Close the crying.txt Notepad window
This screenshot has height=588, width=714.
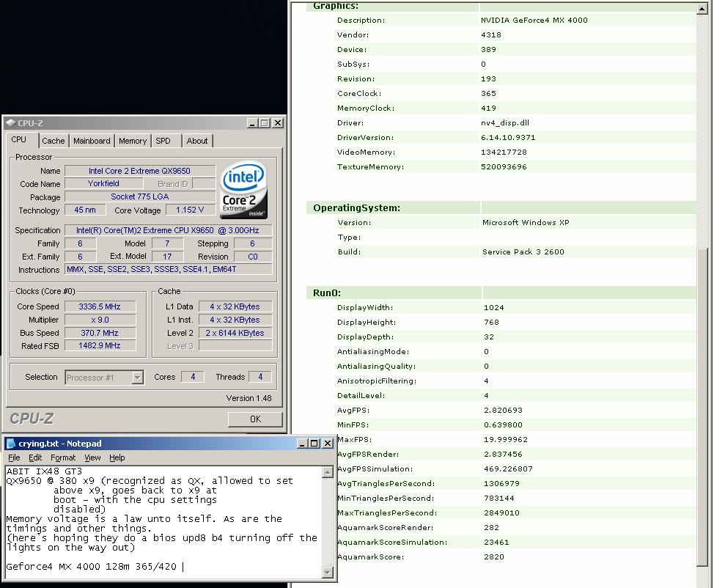point(328,443)
